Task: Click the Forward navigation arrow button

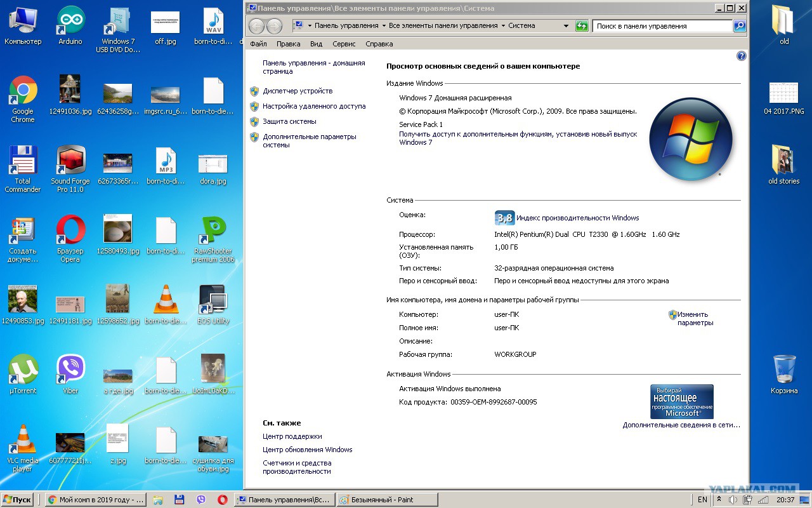Action: click(274, 26)
